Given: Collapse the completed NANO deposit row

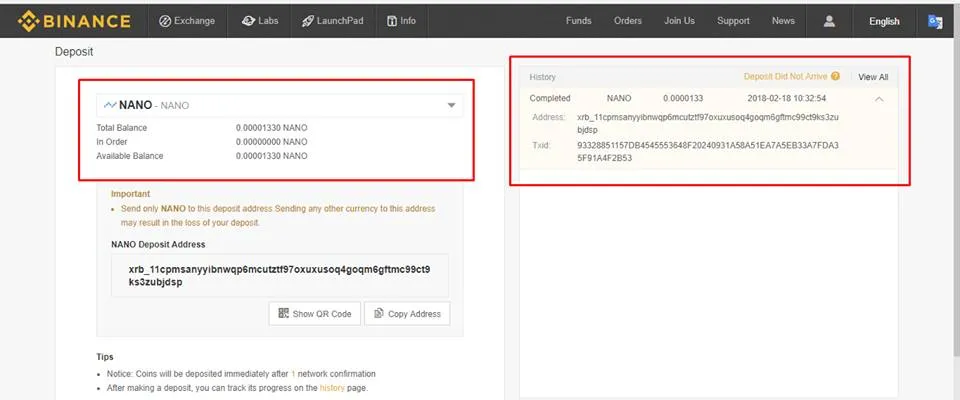Looking at the screenshot, I should [x=879, y=99].
